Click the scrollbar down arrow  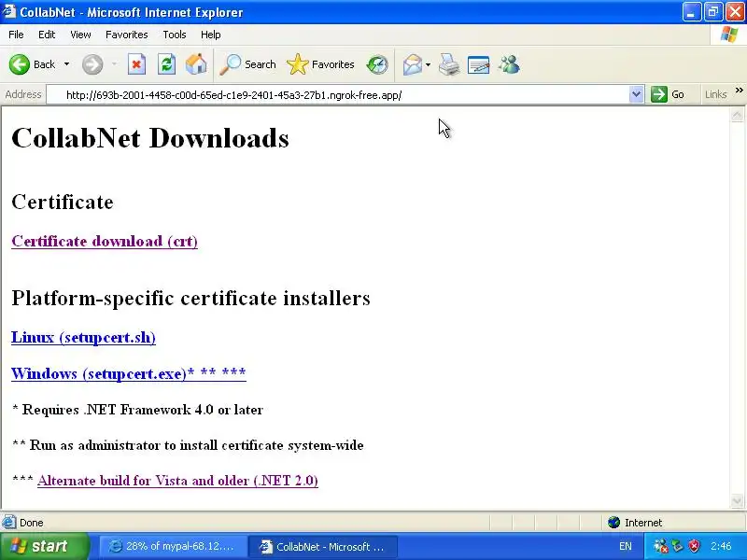pos(737,500)
